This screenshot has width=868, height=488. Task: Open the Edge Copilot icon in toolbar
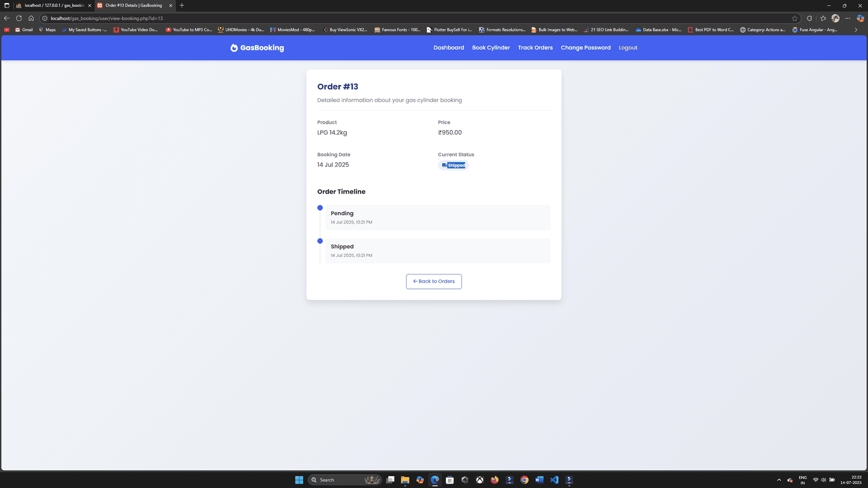click(x=860, y=18)
